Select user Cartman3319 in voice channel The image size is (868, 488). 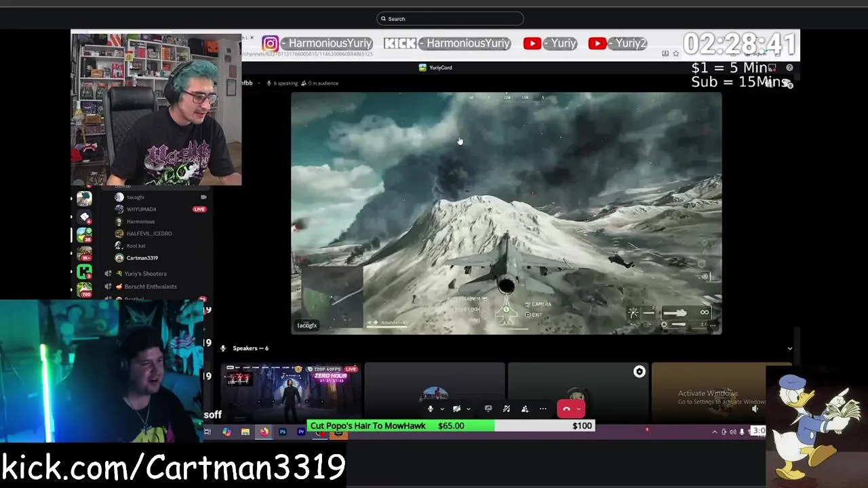click(142, 258)
